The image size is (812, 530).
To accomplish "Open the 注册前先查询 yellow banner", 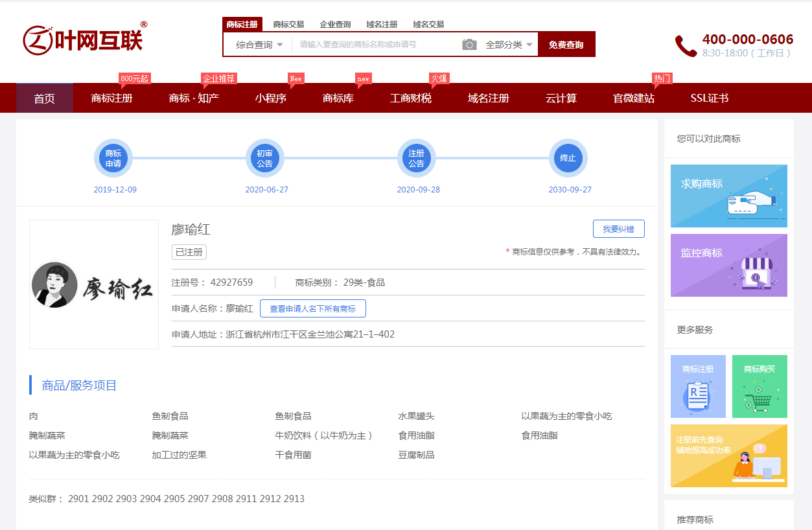I will 728,455.
